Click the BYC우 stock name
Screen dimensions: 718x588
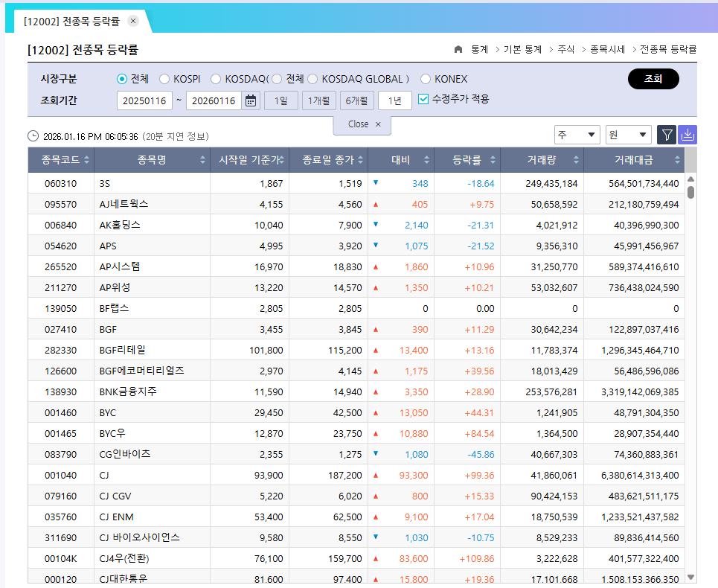tap(112, 433)
